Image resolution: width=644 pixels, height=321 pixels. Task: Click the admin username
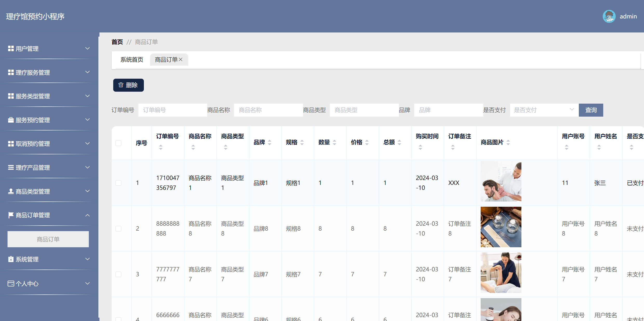click(x=628, y=16)
